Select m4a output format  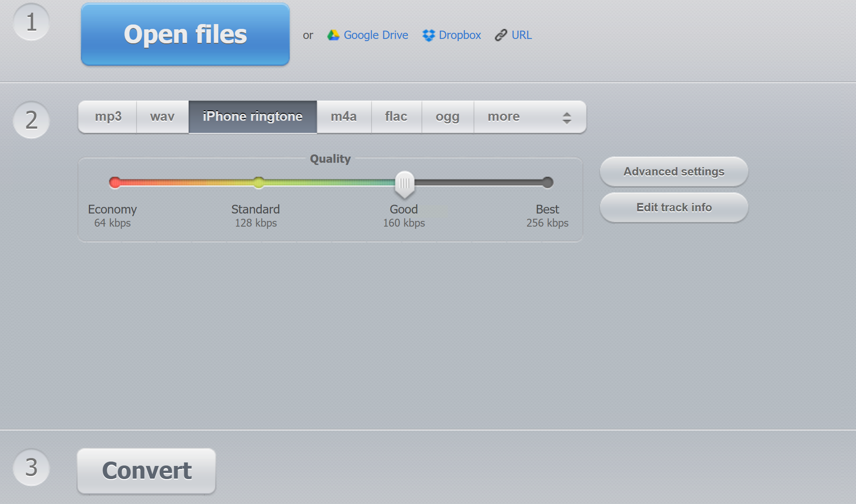(344, 117)
